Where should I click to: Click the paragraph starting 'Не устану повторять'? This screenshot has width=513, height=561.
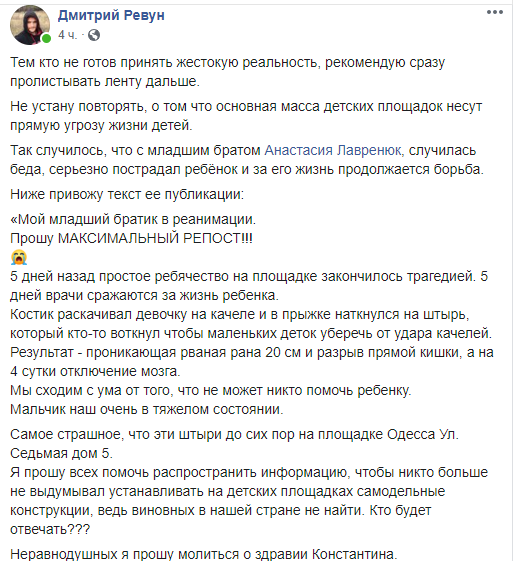tap(246, 116)
